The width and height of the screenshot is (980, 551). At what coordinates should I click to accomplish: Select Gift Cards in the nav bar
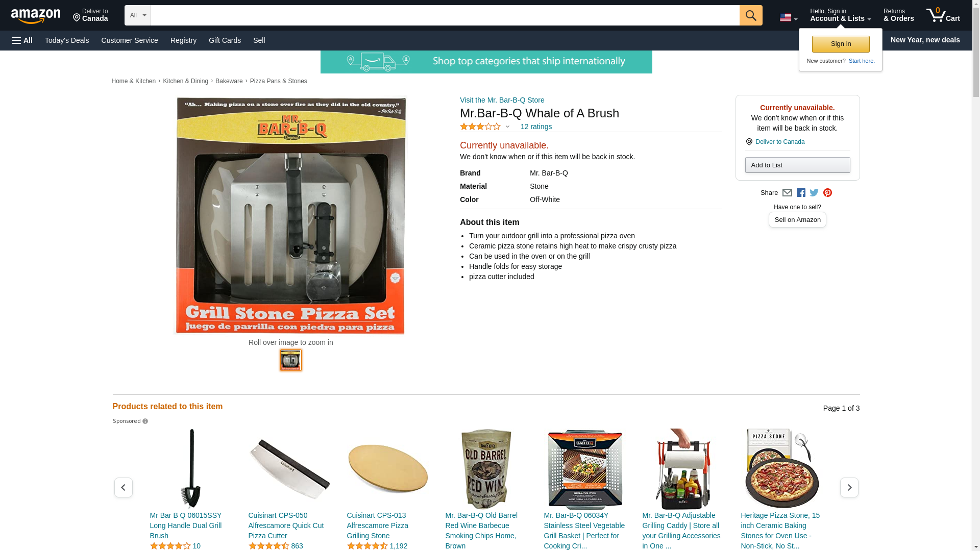pyautogui.click(x=225, y=40)
